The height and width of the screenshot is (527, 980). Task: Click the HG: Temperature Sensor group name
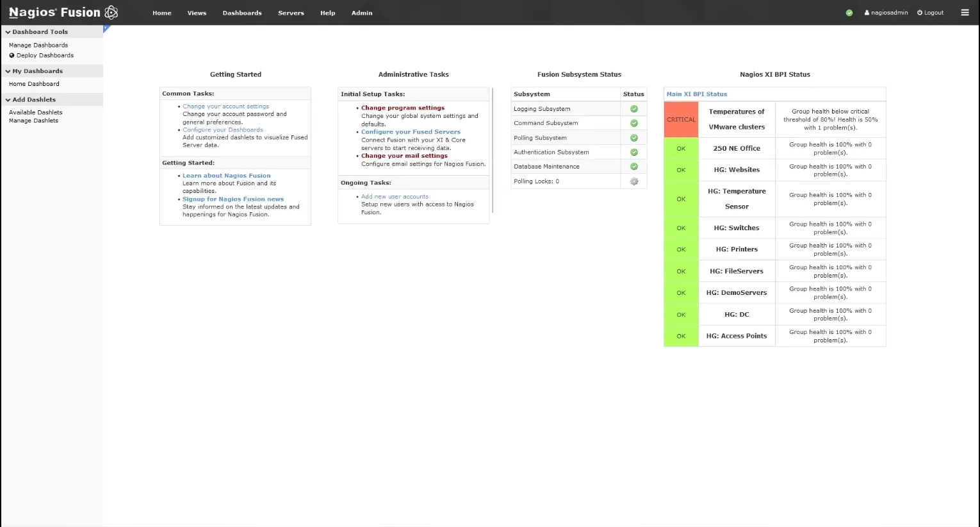[x=737, y=199]
